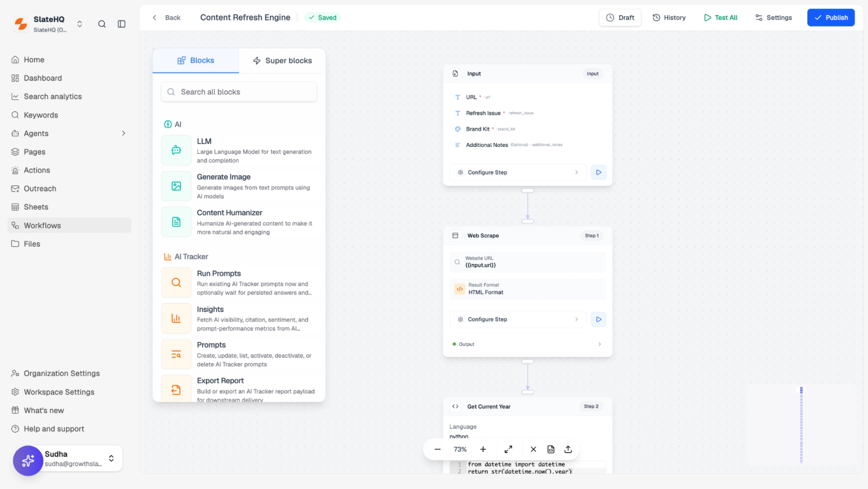868x489 pixels.
Task: Click the Prompts block icon
Action: point(176,354)
